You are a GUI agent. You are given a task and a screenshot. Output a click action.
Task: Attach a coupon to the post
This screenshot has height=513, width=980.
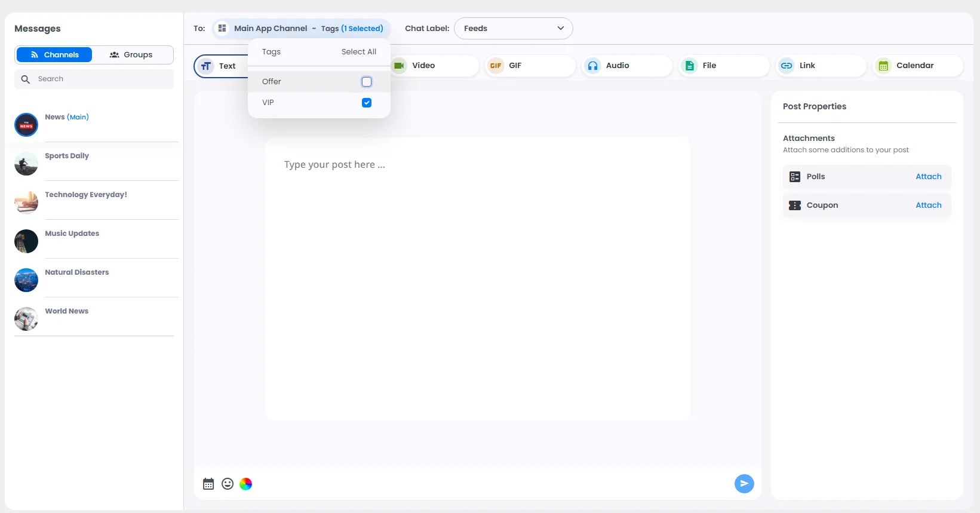929,205
